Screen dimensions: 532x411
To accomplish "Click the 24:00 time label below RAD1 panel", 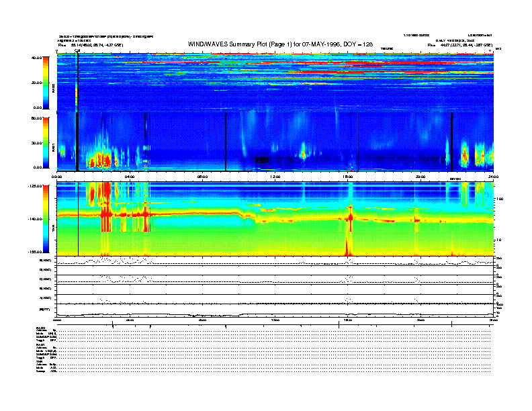I will (493, 177).
